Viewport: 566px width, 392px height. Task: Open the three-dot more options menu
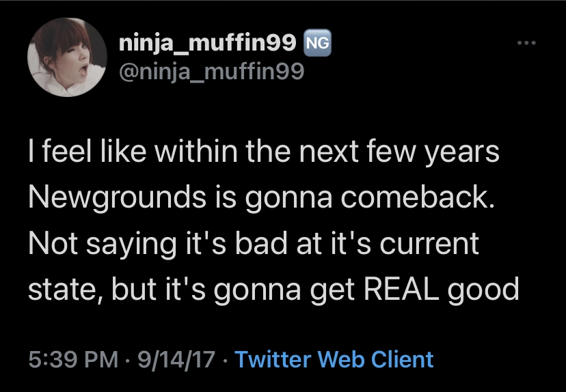526,44
